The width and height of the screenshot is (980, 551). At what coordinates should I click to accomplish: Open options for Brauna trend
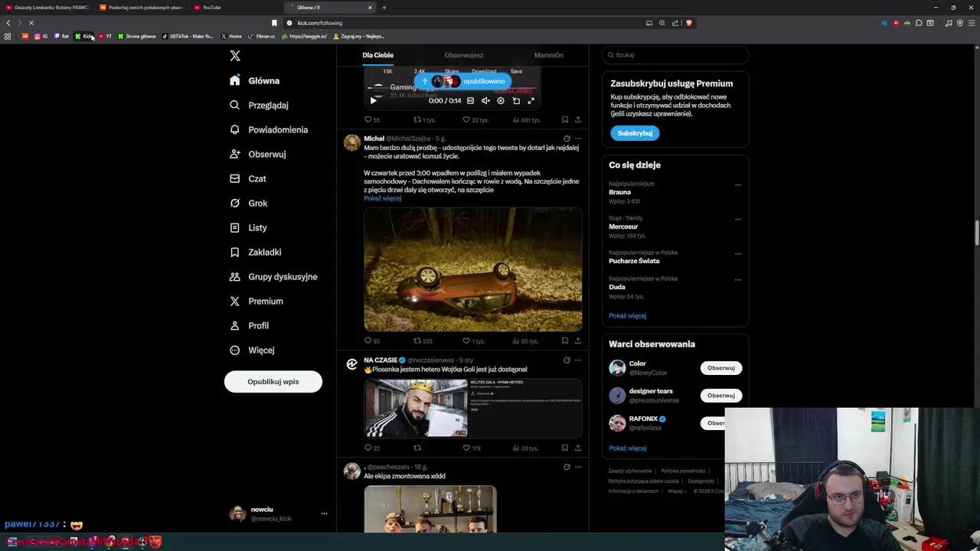(x=738, y=184)
